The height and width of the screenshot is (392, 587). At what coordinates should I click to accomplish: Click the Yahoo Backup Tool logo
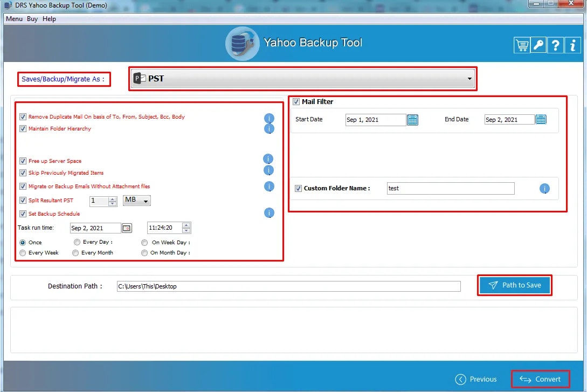242,44
